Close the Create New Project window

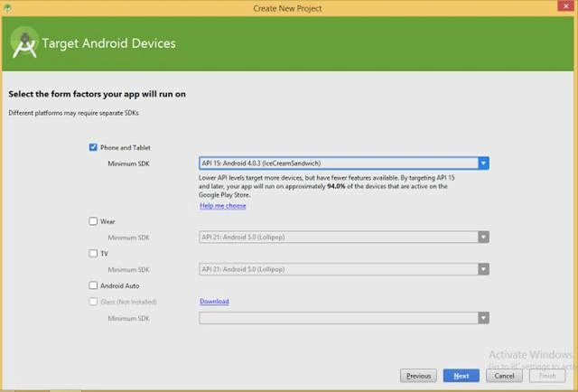click(x=565, y=6)
